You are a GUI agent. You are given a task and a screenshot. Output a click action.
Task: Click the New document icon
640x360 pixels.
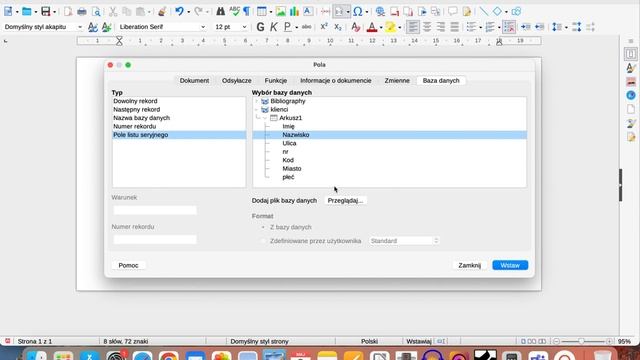pos(8,11)
